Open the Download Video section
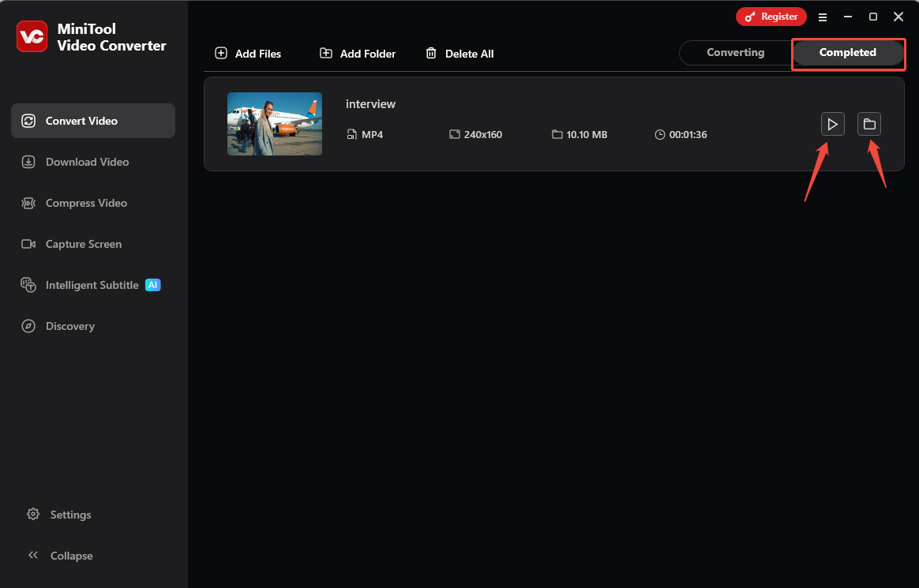The height and width of the screenshot is (588, 919). pyautogui.click(x=28, y=162)
